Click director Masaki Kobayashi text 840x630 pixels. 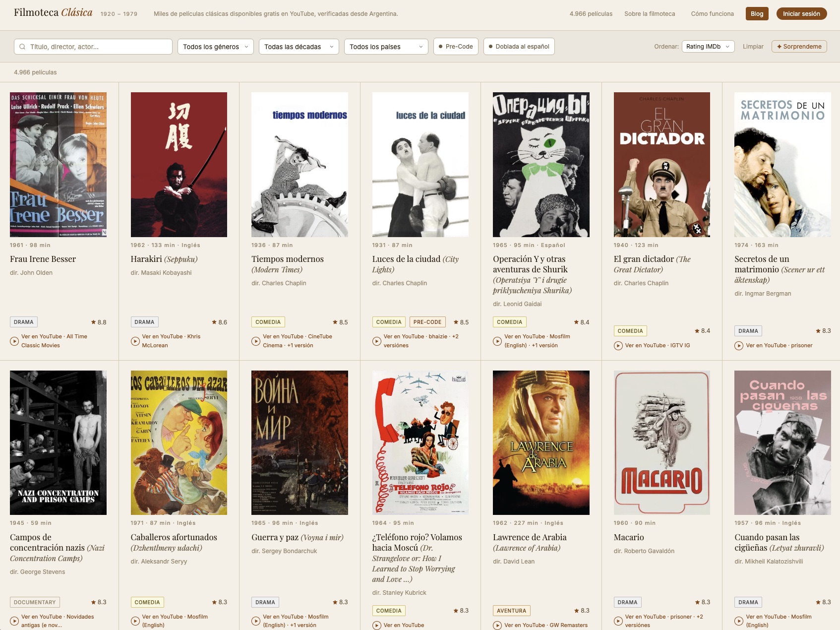click(x=161, y=273)
